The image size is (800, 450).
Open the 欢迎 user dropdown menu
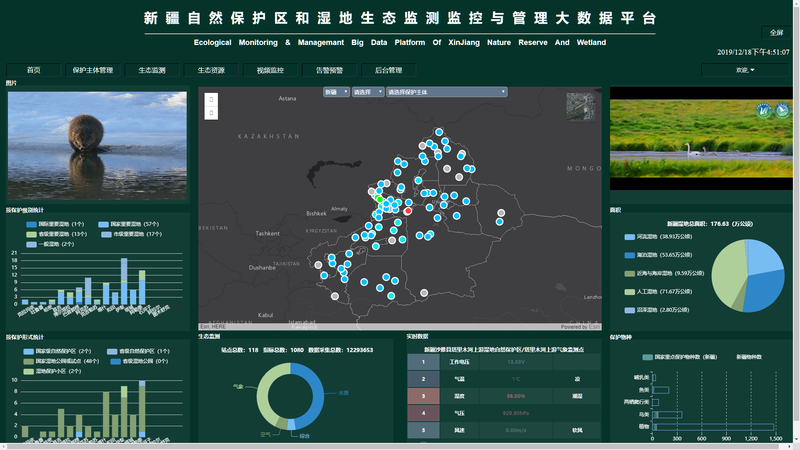745,70
